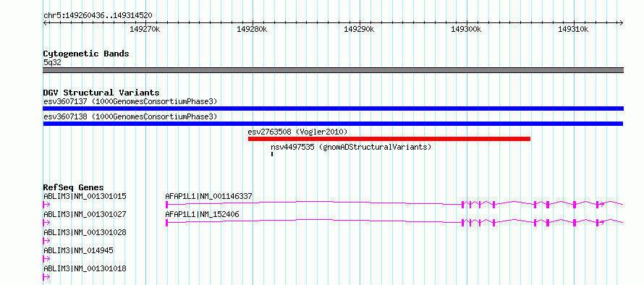Image resolution: width=644 pixels, height=285 pixels.
Task: Open AFAP1L1|NM_001146337 transcript label
Action: click(208, 196)
